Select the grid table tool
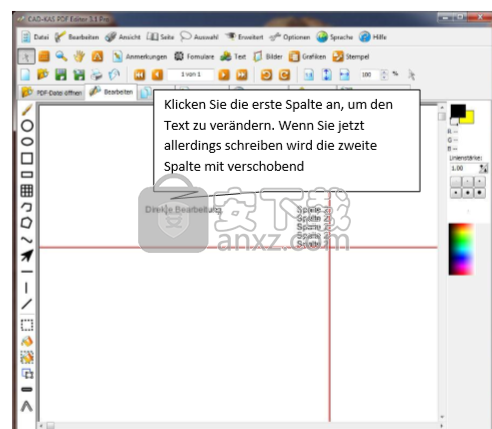Viewport: 492px width, 429px height. click(x=27, y=191)
